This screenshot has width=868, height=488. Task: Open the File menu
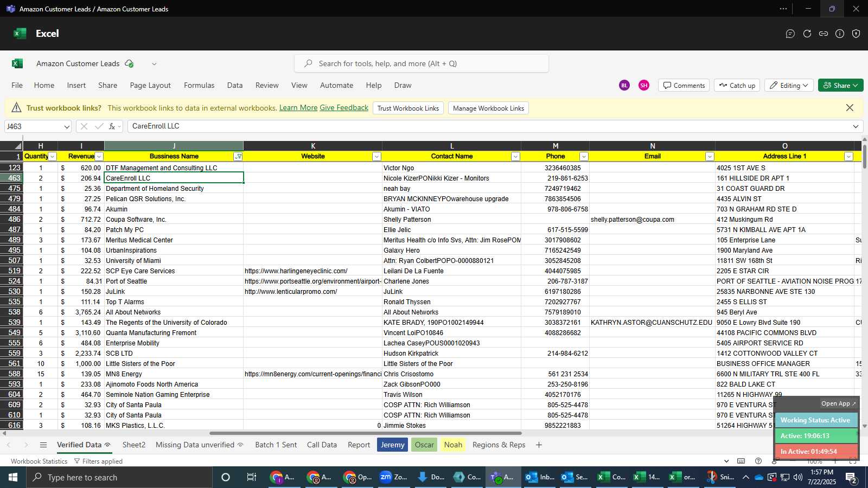pyautogui.click(x=17, y=85)
